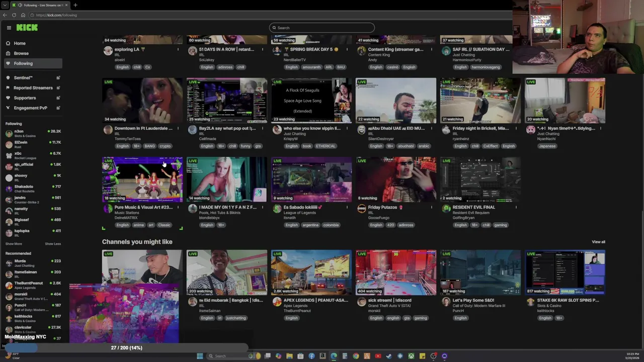Focus the Kick search field
Viewport: 644px width, 362px height.
tap(322, 28)
